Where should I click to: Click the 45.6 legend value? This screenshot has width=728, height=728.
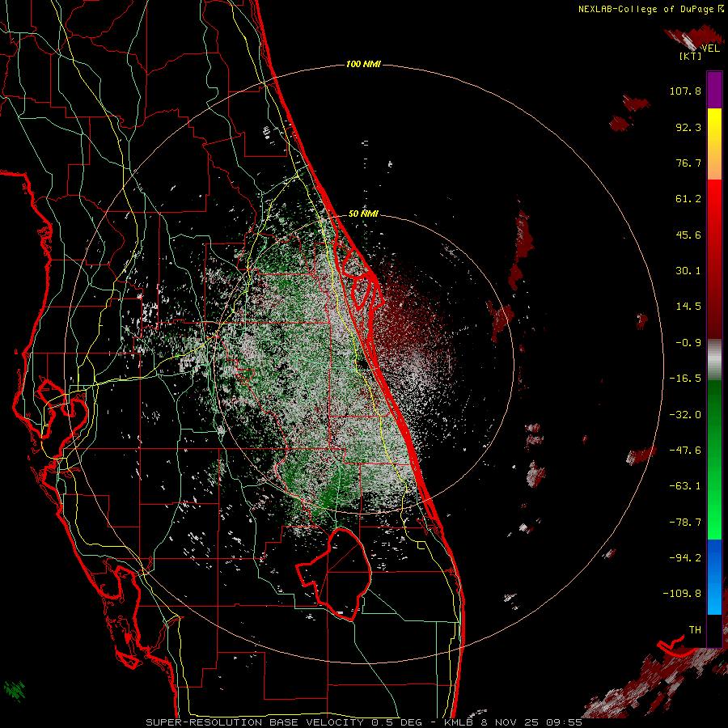(x=688, y=235)
